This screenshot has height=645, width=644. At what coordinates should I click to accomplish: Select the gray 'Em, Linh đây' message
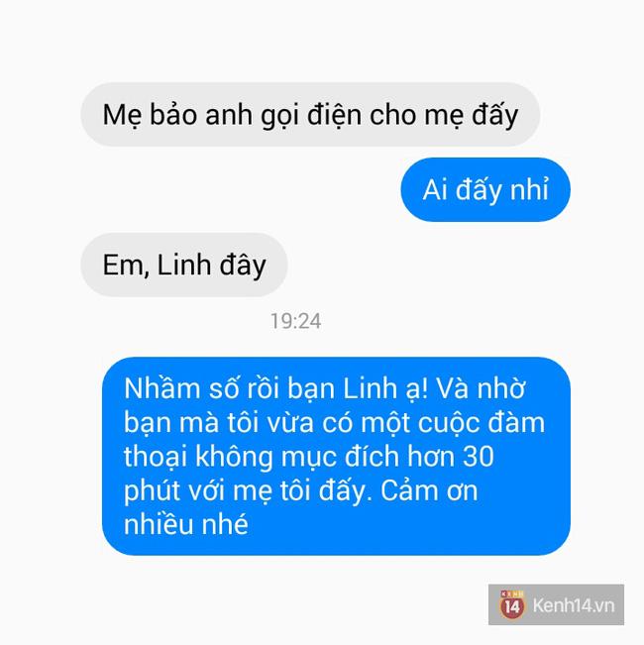pyautogui.click(x=184, y=265)
